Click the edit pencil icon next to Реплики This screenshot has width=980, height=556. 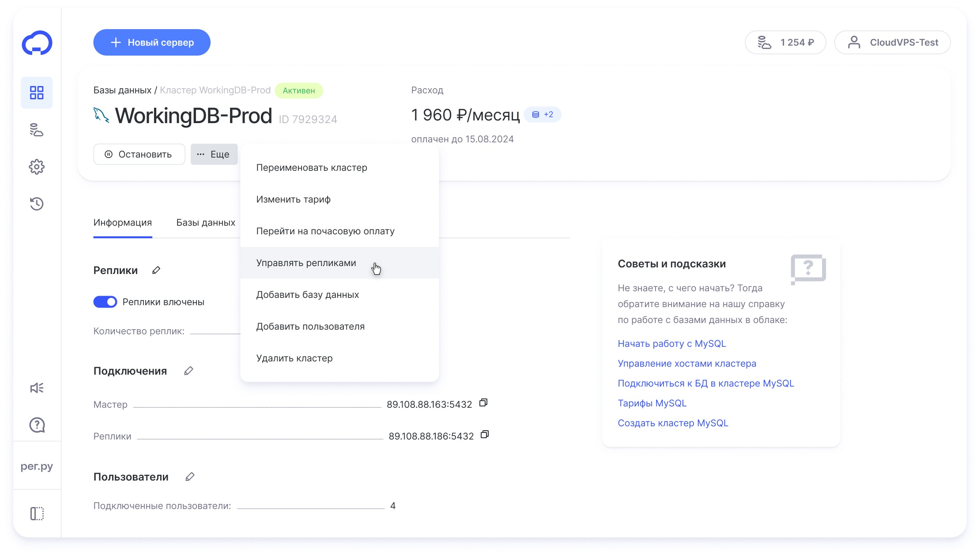pos(156,270)
